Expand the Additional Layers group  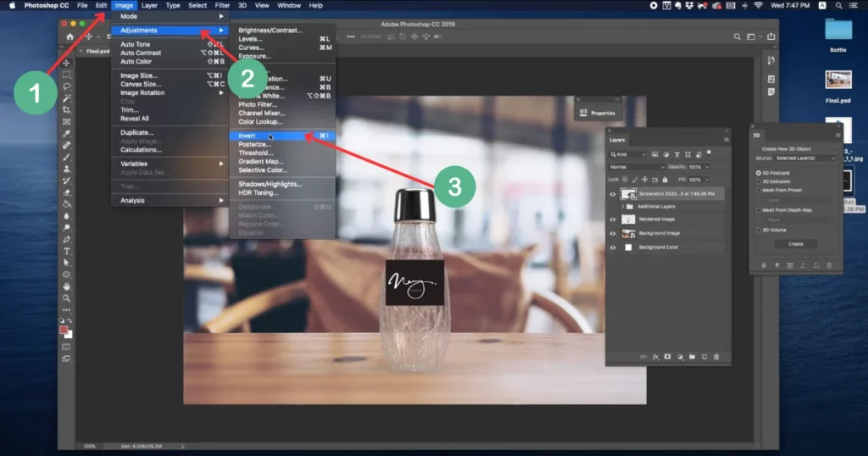[623, 207]
